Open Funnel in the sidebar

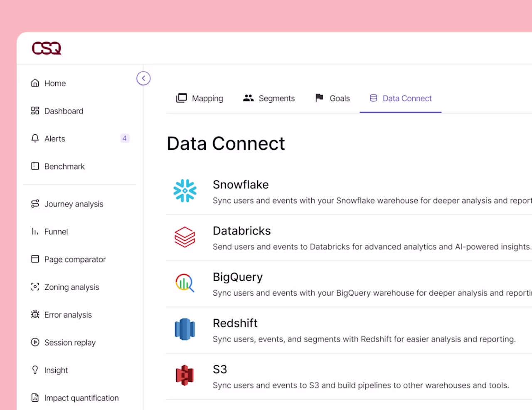point(56,232)
